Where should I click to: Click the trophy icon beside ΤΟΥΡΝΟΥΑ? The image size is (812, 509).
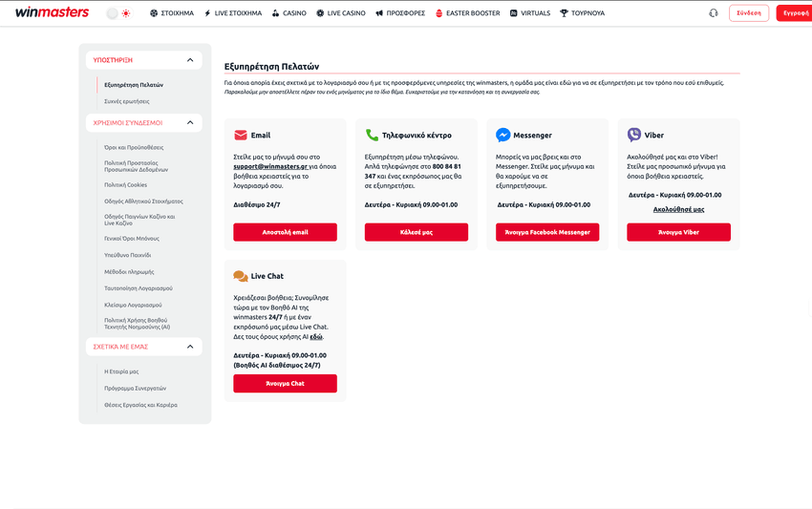[564, 13]
